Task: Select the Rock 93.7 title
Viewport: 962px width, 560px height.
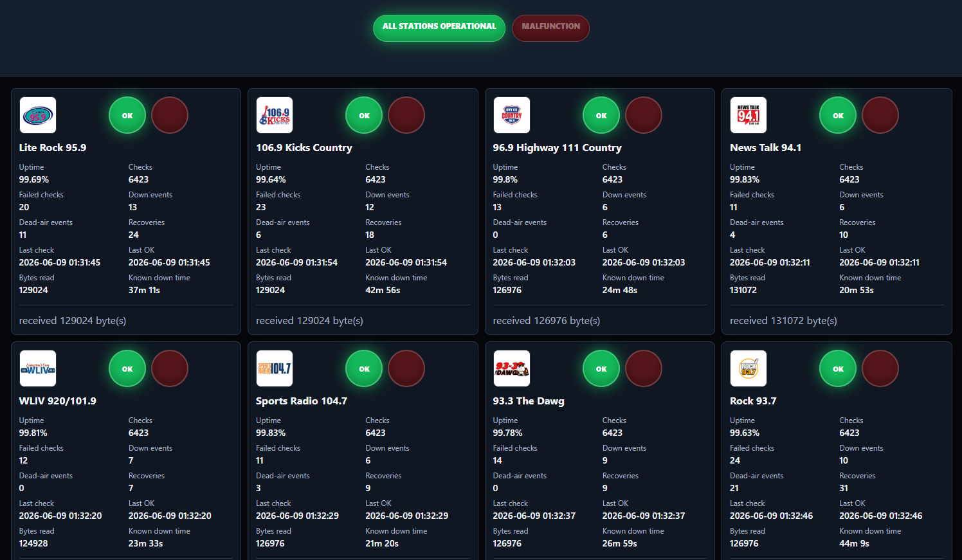Action: (x=753, y=401)
